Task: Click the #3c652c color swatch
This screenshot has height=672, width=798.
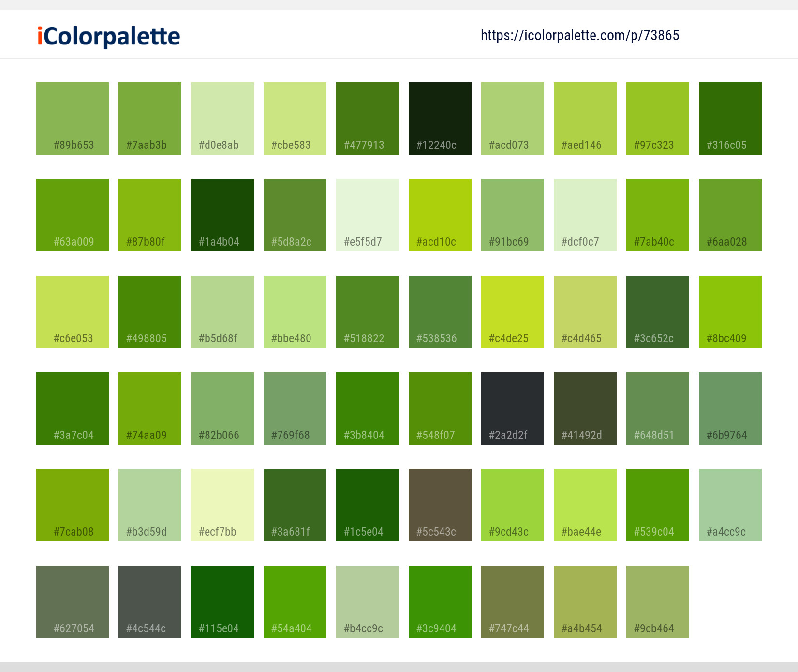Action: pos(658,312)
